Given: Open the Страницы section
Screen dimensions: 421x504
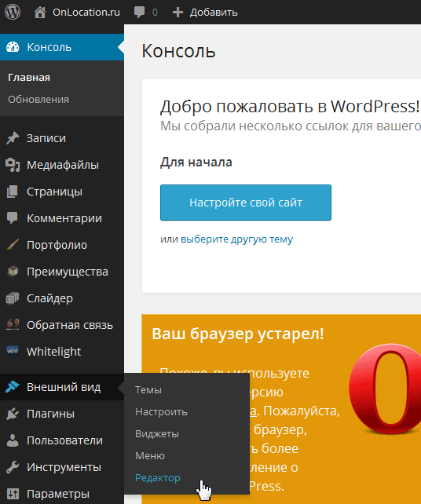Looking at the screenshot, I should pos(62,192).
